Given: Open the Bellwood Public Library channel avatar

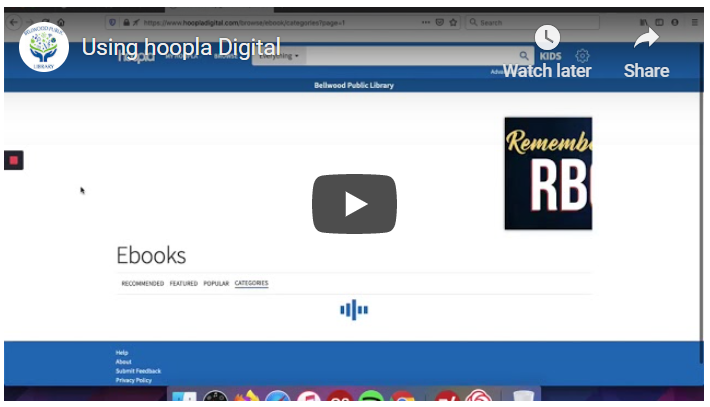Looking at the screenshot, I should pos(44,47).
